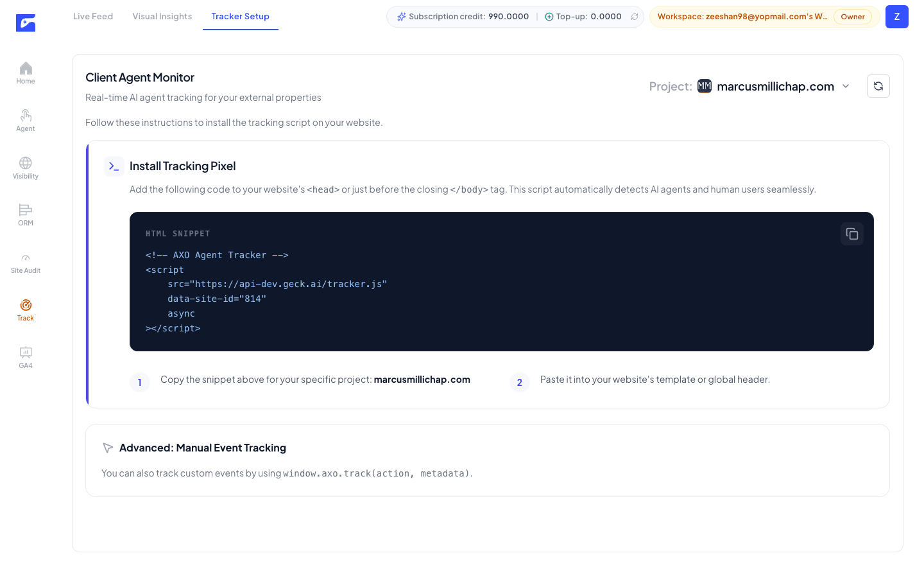Image resolution: width=924 pixels, height=578 pixels.
Task: Open the ORM sidebar item
Action: (x=26, y=215)
